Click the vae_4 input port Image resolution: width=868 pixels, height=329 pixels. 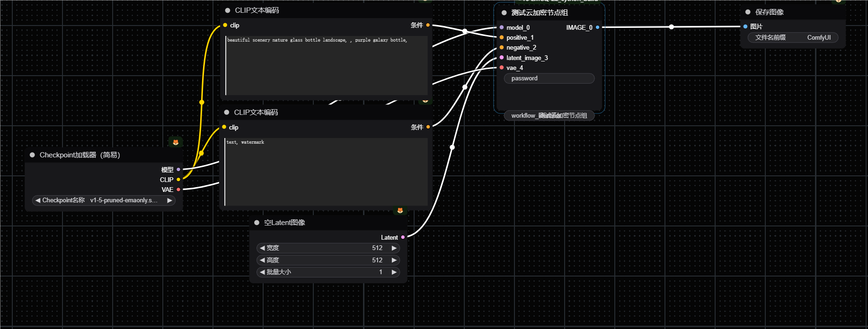click(502, 68)
